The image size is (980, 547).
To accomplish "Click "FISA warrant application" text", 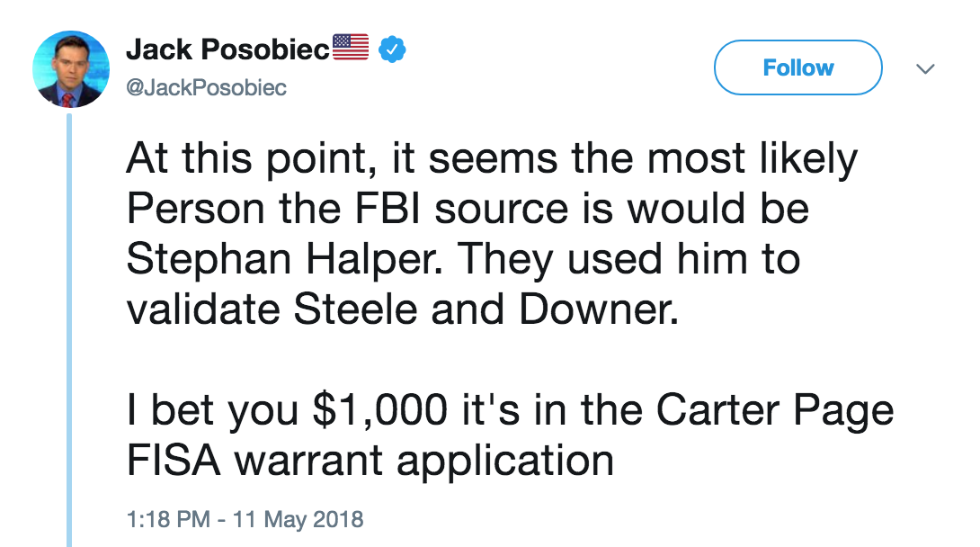I will [x=370, y=462].
